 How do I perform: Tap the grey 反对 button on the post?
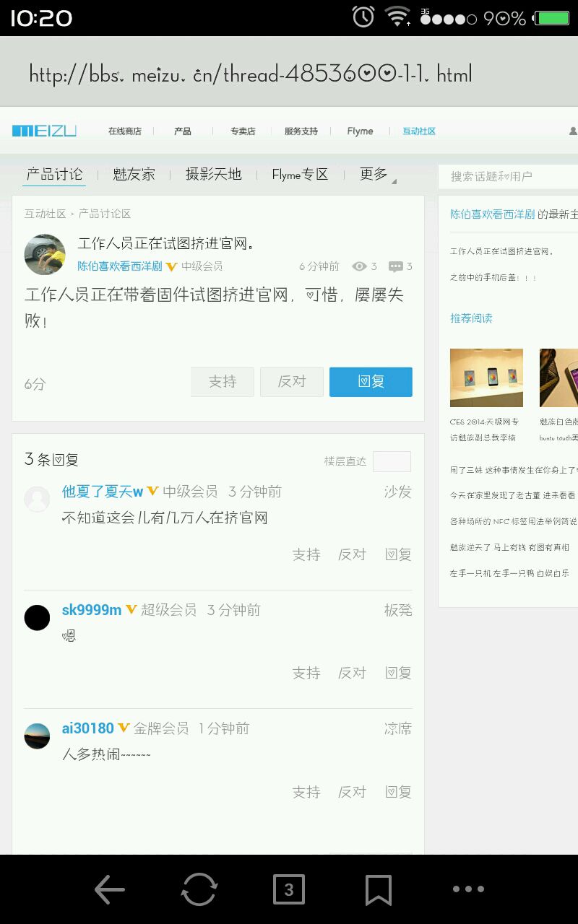point(292,382)
